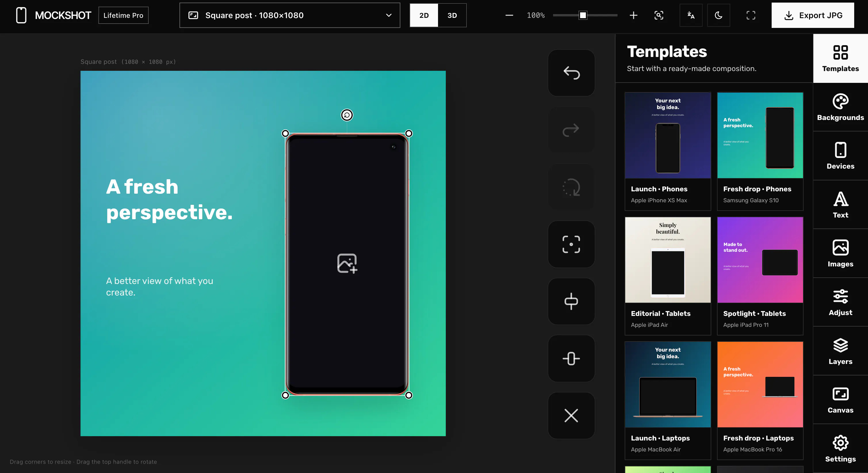
Task: Click the zoom in plus icon
Action: pyautogui.click(x=634, y=15)
